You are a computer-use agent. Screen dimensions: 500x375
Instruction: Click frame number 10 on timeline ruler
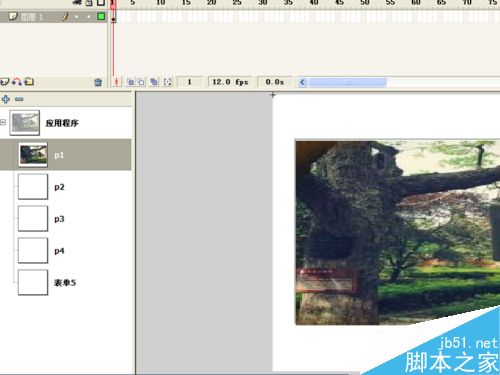161,3
